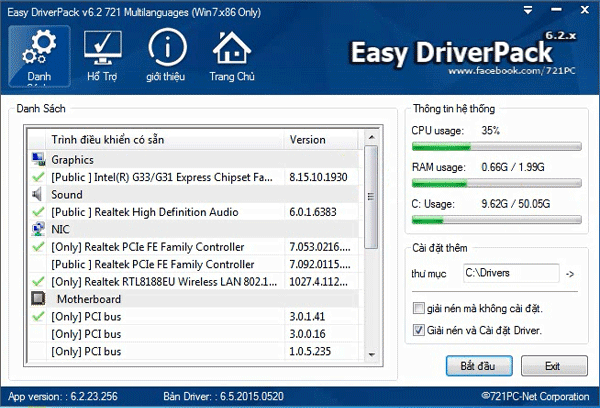Click the www.facebook.com/721PC link
The height and width of the screenshot is (408, 600).
(512, 71)
